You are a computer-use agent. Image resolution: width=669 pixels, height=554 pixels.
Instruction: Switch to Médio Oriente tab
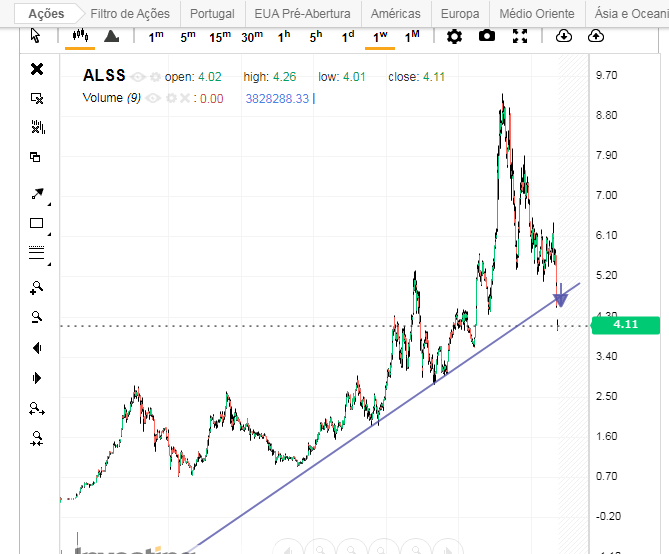(537, 14)
